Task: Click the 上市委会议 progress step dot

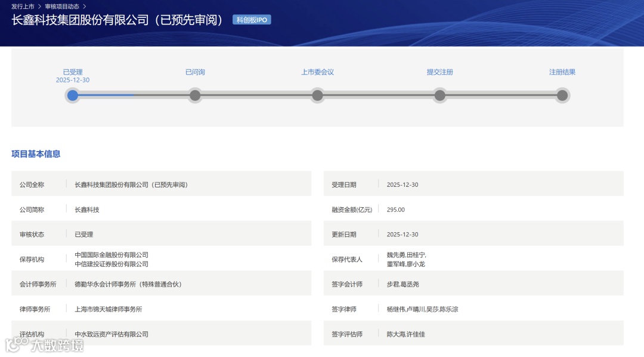Action: tap(317, 96)
